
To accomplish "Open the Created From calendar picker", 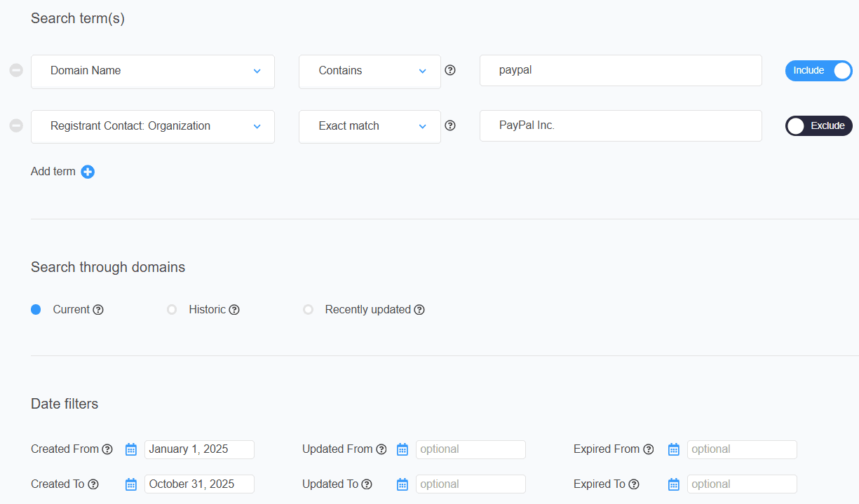I will click(131, 449).
